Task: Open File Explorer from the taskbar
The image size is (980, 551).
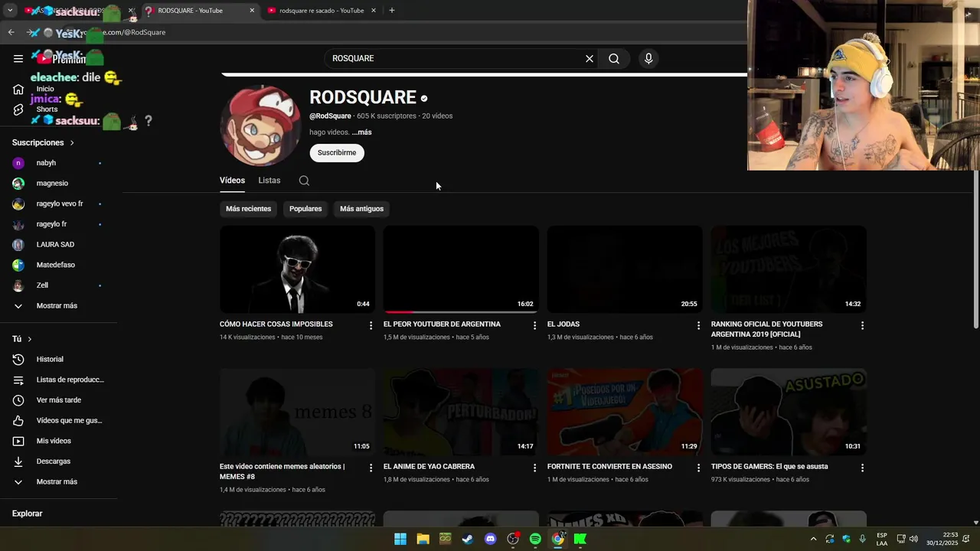Action: tap(423, 539)
